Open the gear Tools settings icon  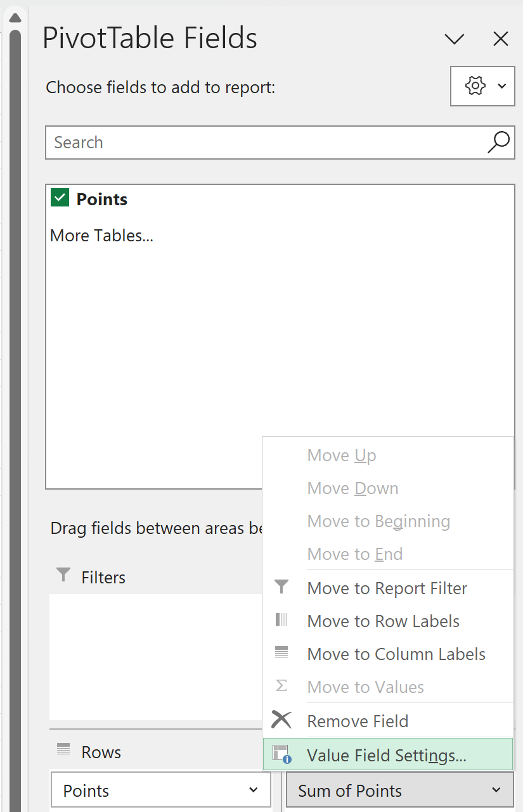tap(475, 86)
